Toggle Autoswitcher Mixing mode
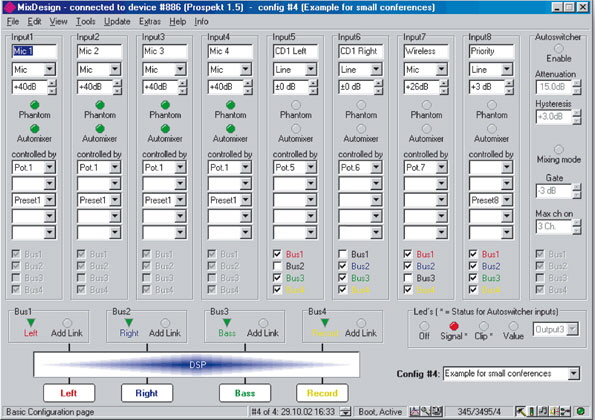Image resolution: width=595 pixels, height=420 pixels. (559, 149)
